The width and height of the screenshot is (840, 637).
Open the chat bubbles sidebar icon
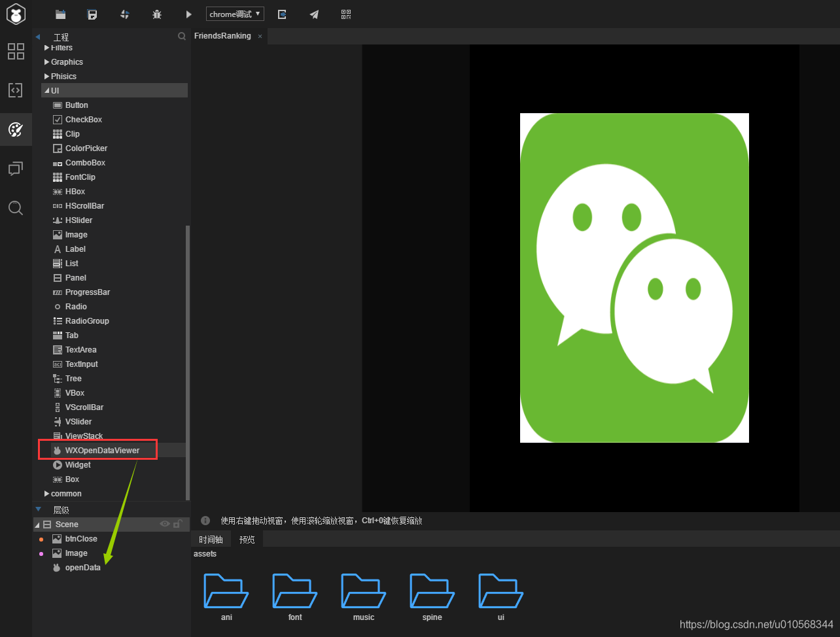click(16, 169)
